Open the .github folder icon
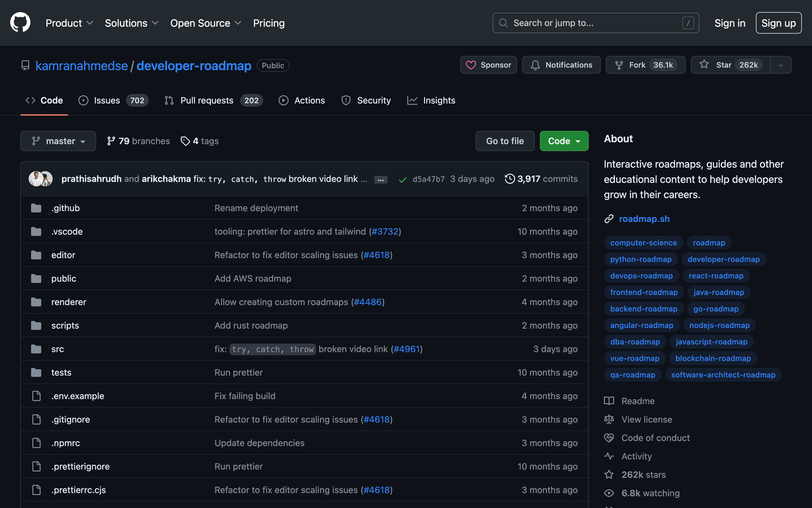Screen dimensions: 812x508 (x=36, y=208)
